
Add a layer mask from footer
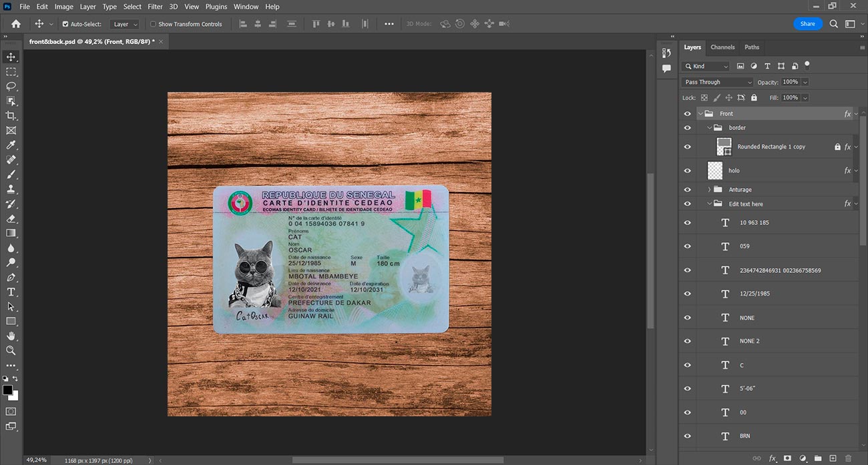[787, 458]
